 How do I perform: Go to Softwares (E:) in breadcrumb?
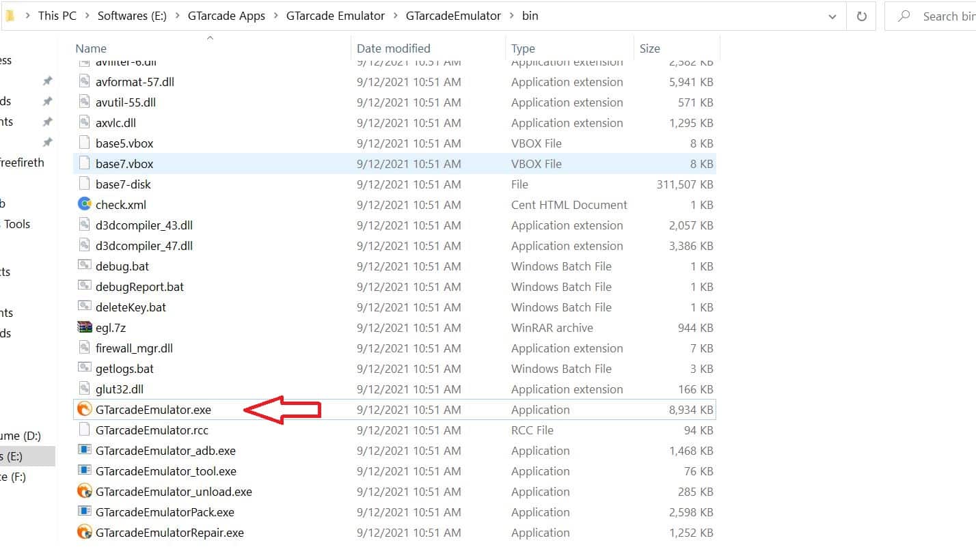coord(132,16)
